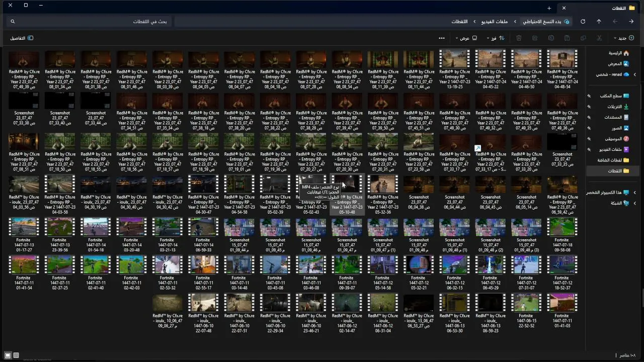Toggle the التفاصيل details pane
The width and height of the screenshot is (644, 362).
click(22, 38)
